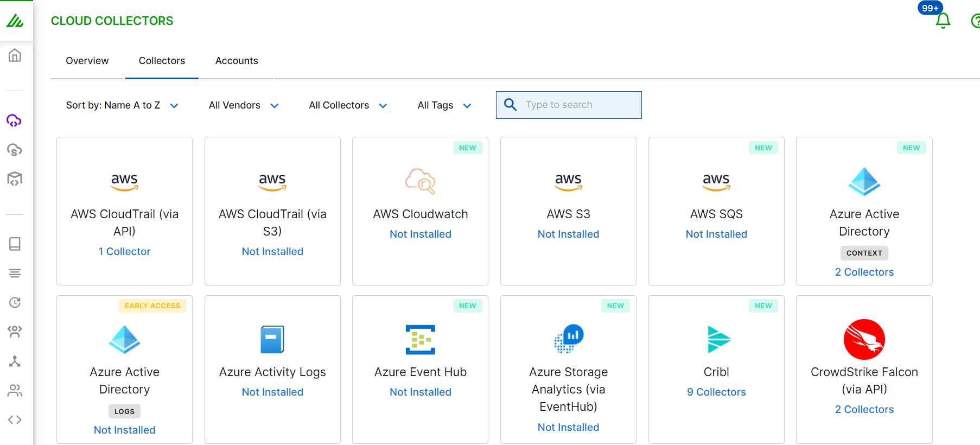The image size is (980, 445).
Task: Expand the Sort by Name A to Z dropdown
Action: (x=122, y=105)
